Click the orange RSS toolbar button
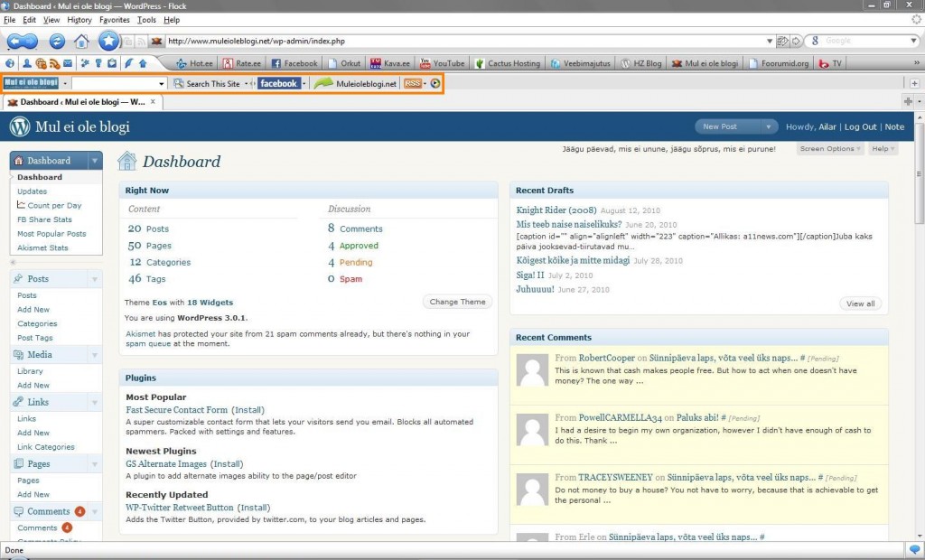The image size is (925, 560). point(414,83)
